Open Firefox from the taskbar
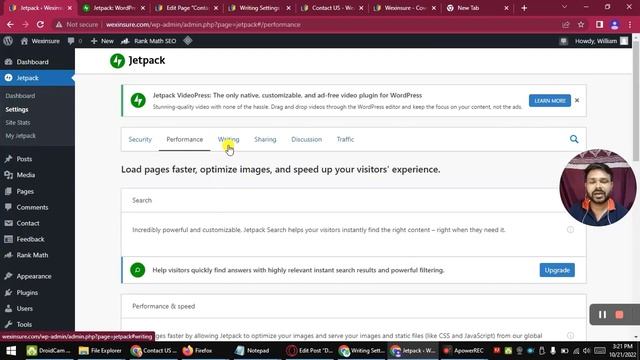Viewport: 640px width, 360px height. pos(198,351)
